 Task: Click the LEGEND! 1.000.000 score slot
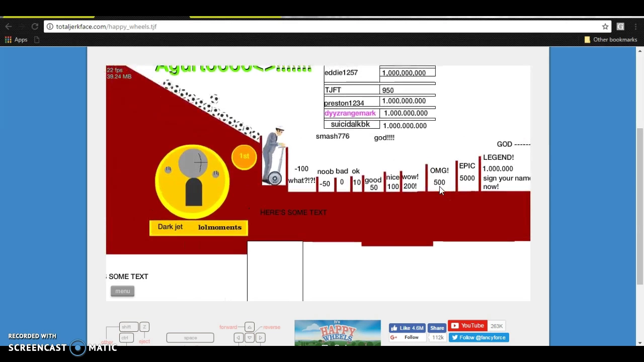coord(506,172)
